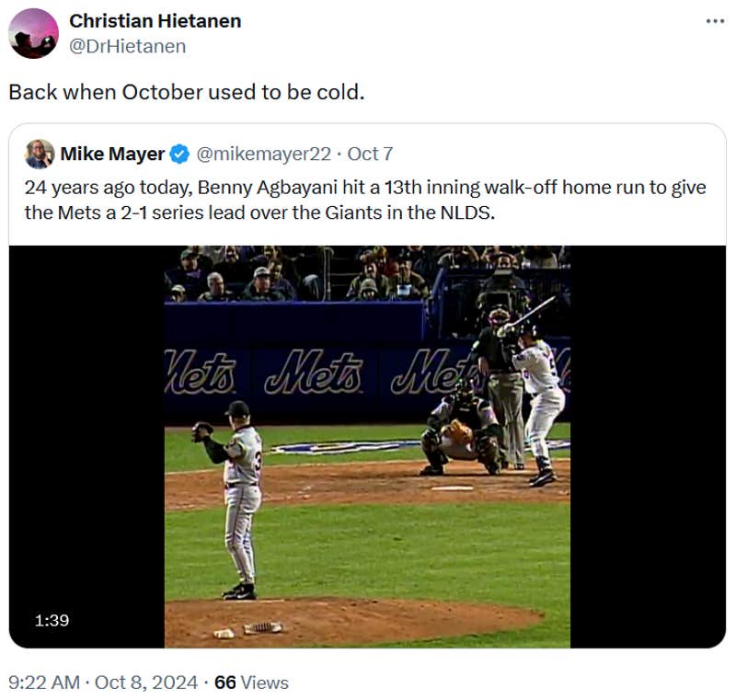
Task: Click the "Back when October used to be cold" text
Action: [x=187, y=93]
